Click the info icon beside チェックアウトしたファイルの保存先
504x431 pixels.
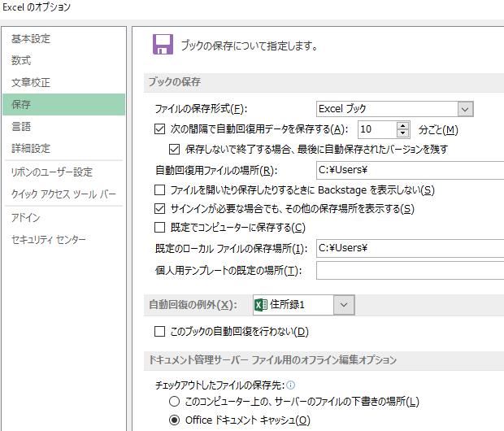pos(290,385)
